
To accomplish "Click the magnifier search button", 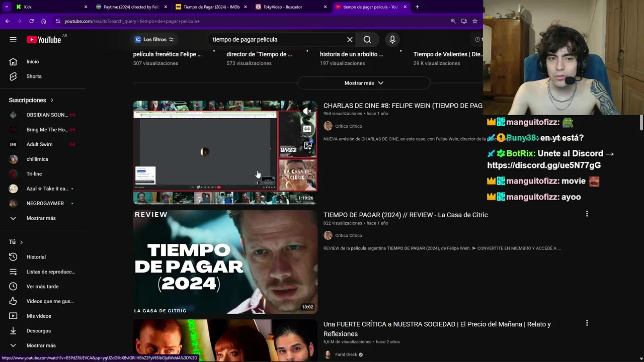I will tap(367, 40).
